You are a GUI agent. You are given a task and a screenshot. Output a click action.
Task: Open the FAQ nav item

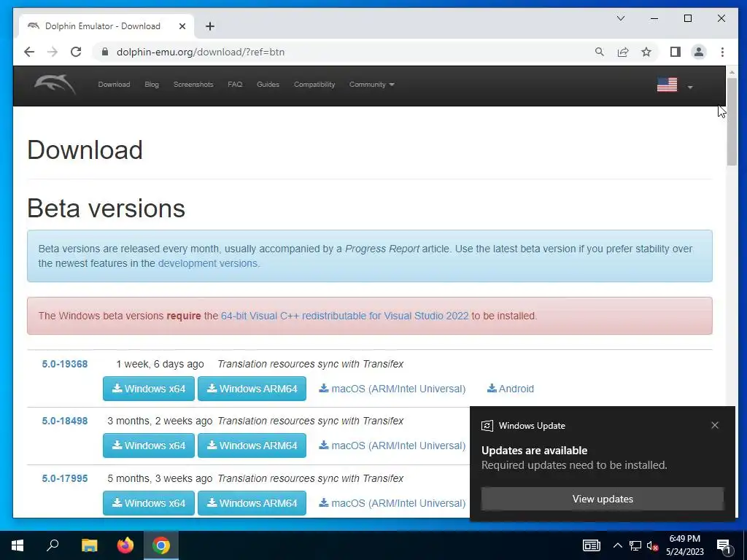235,85
